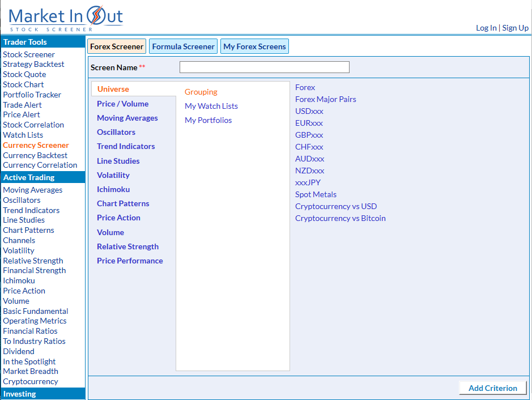532x400 pixels.
Task: Select the Trend Indicators criteria category
Action: pyautogui.click(x=126, y=147)
